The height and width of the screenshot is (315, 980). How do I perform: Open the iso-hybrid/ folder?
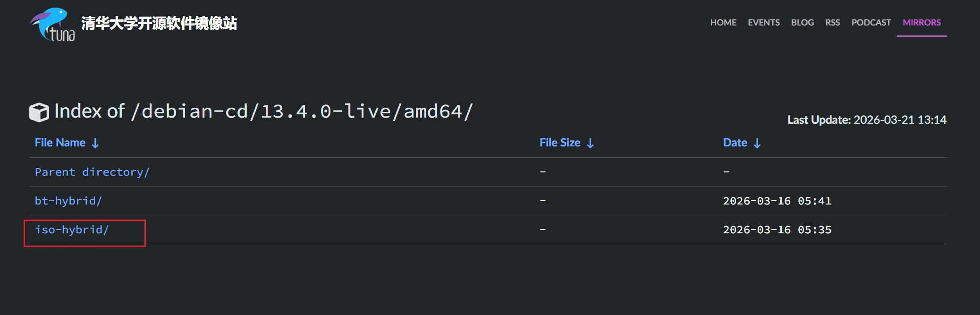(x=72, y=230)
